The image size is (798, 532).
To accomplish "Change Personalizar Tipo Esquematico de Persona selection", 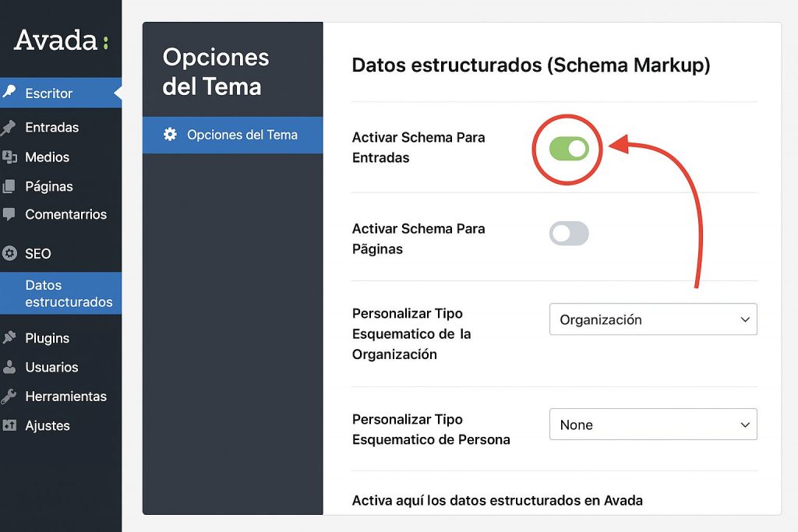I will click(653, 425).
